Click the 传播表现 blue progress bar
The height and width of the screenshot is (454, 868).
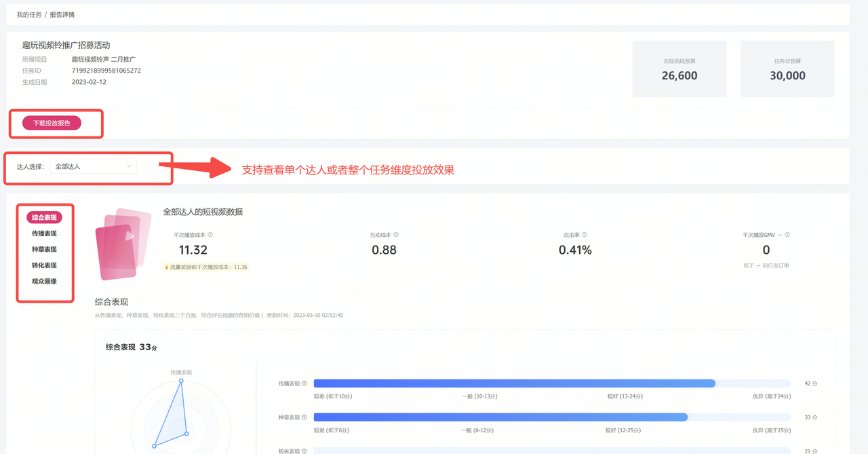514,383
